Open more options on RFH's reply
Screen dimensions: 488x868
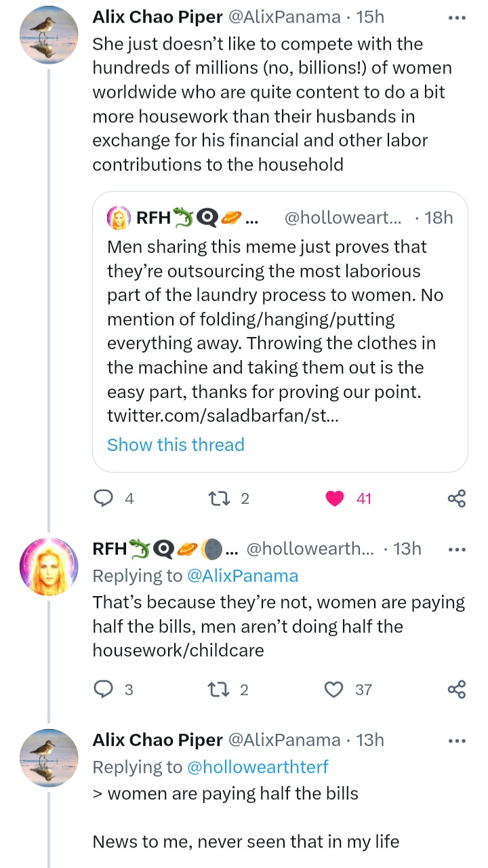click(x=457, y=549)
